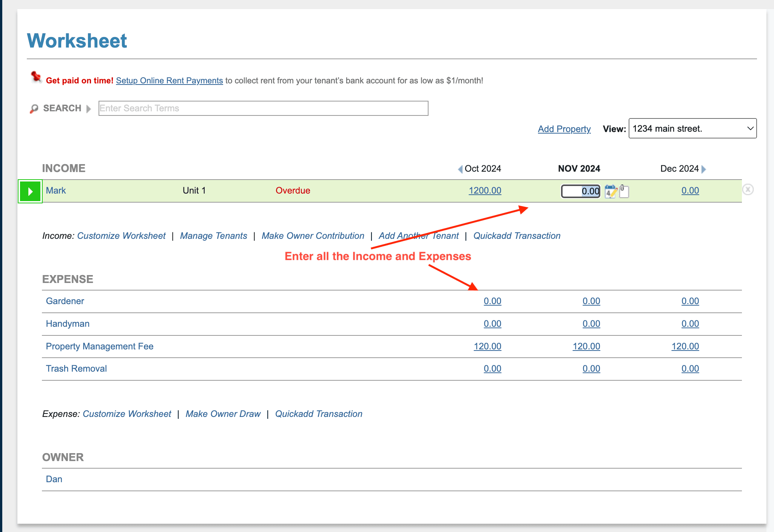Click the round X cancel icon
Image resolution: width=774 pixels, height=532 pixels.
point(748,189)
